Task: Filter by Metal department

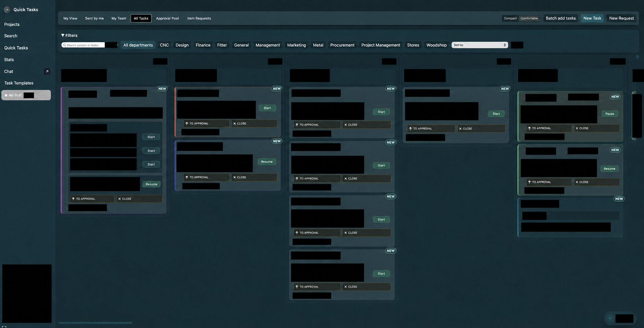Action: pos(318,45)
